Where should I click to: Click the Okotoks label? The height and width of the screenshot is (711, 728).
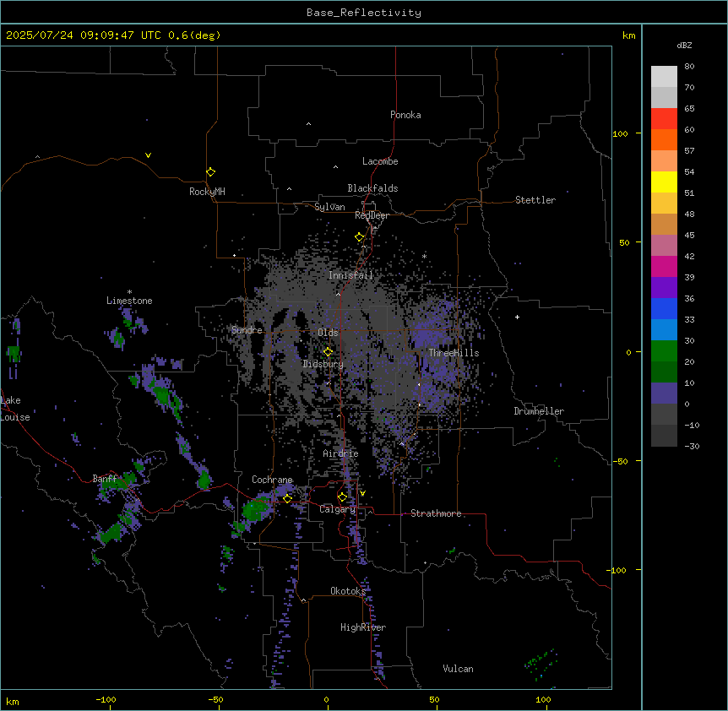click(348, 591)
